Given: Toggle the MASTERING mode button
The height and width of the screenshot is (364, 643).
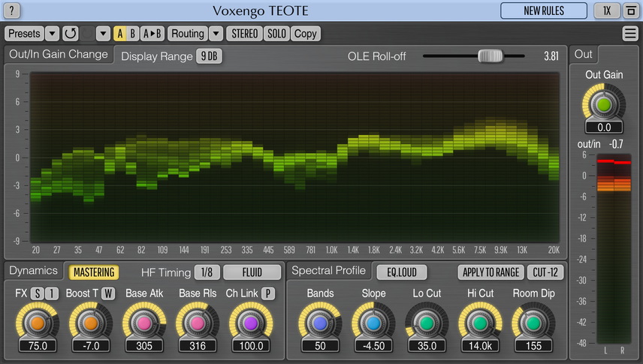Looking at the screenshot, I should [x=94, y=272].
